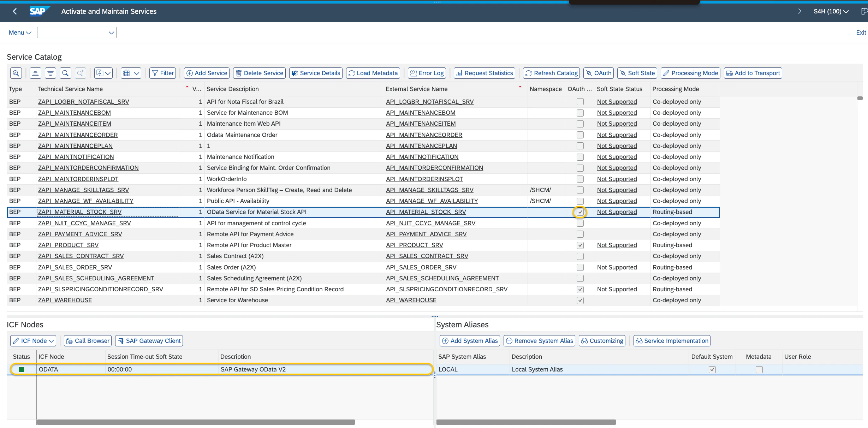Click Add Service

click(207, 73)
